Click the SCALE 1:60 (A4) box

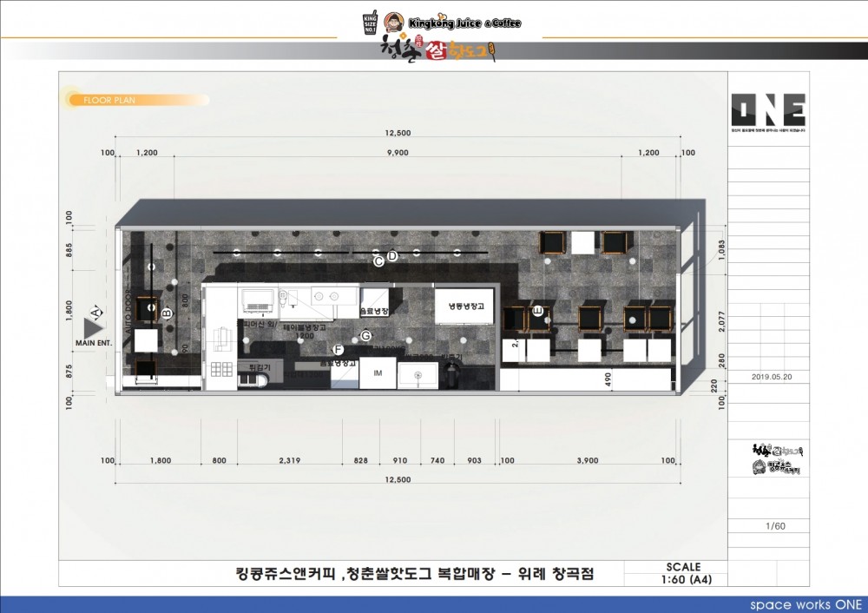pos(681,573)
